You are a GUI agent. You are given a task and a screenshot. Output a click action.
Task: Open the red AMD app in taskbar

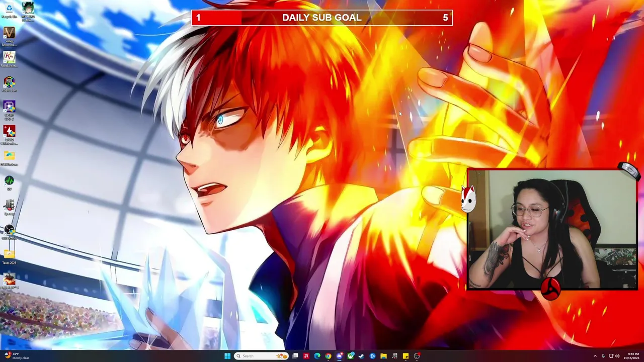(306, 356)
